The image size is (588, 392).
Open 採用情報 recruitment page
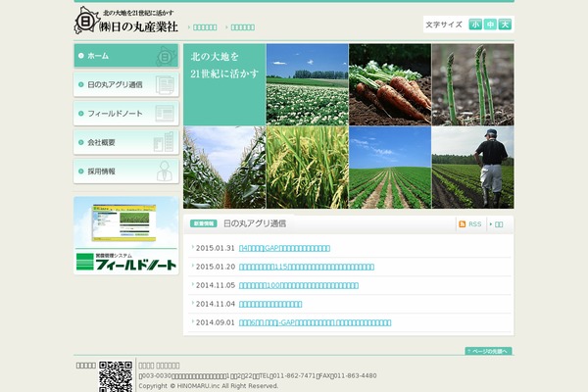click(x=126, y=171)
